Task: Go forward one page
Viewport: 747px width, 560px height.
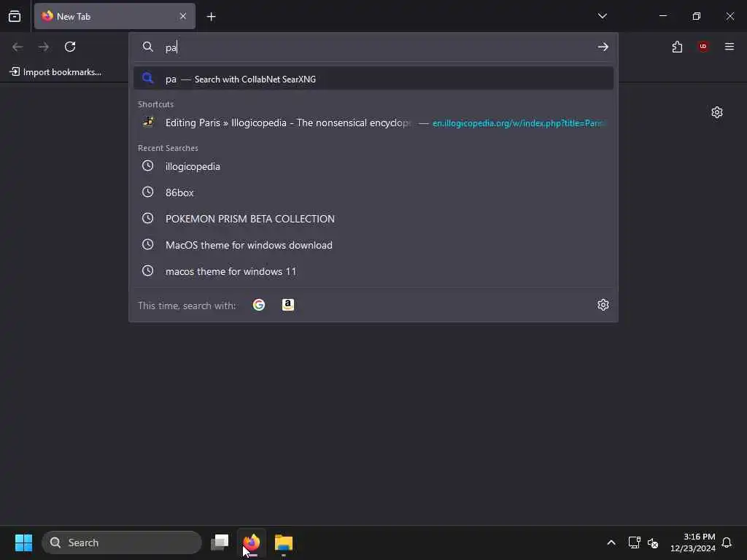Action: (x=44, y=47)
